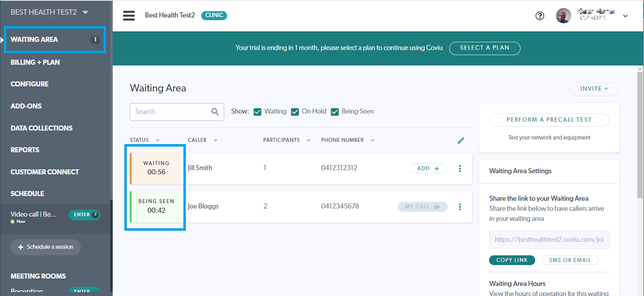Open Meeting Rooms section in sidebar
The height and width of the screenshot is (296, 644).
[38, 276]
